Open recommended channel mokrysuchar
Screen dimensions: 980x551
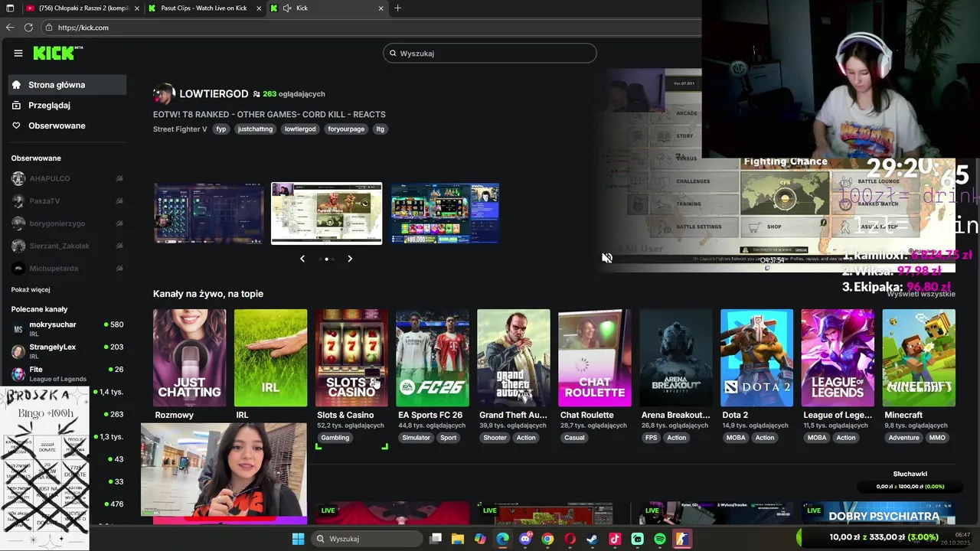pos(67,329)
